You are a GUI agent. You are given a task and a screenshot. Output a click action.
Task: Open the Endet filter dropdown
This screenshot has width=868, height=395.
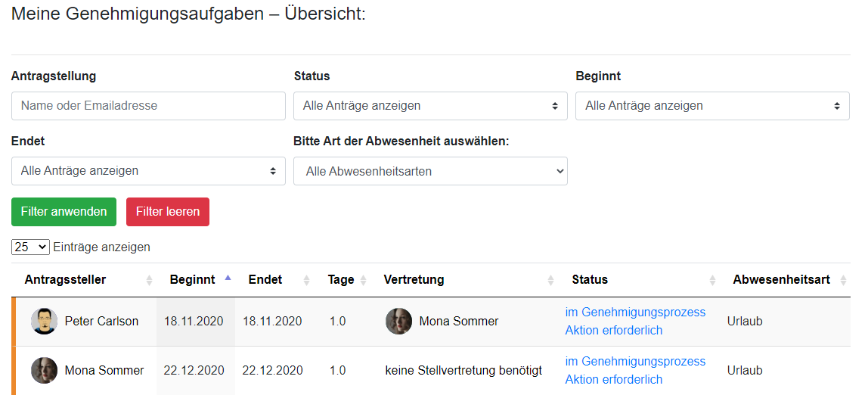[x=148, y=171]
